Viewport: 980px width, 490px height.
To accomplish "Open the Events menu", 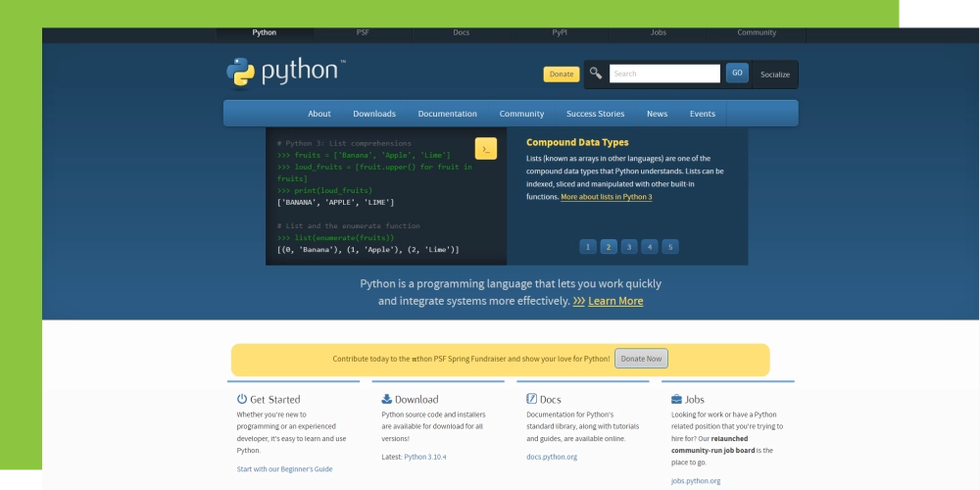I will [x=703, y=114].
